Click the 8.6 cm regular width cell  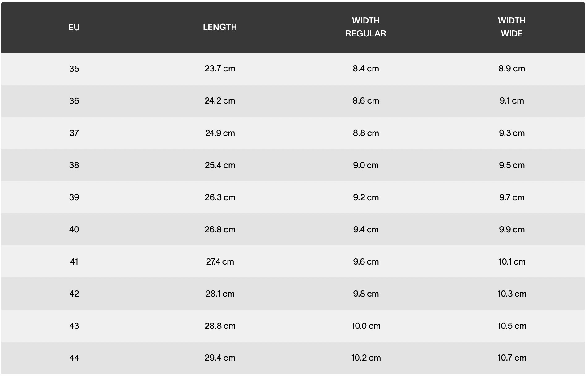(366, 101)
